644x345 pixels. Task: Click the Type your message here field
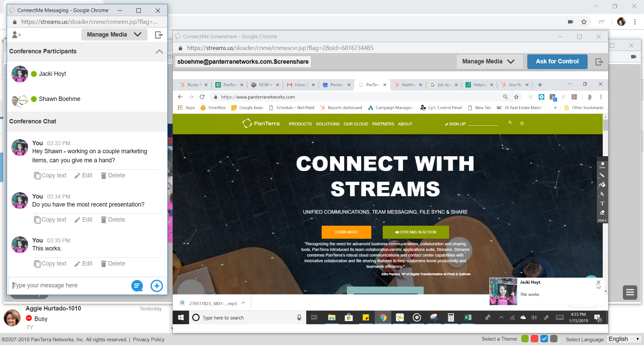pos(70,285)
